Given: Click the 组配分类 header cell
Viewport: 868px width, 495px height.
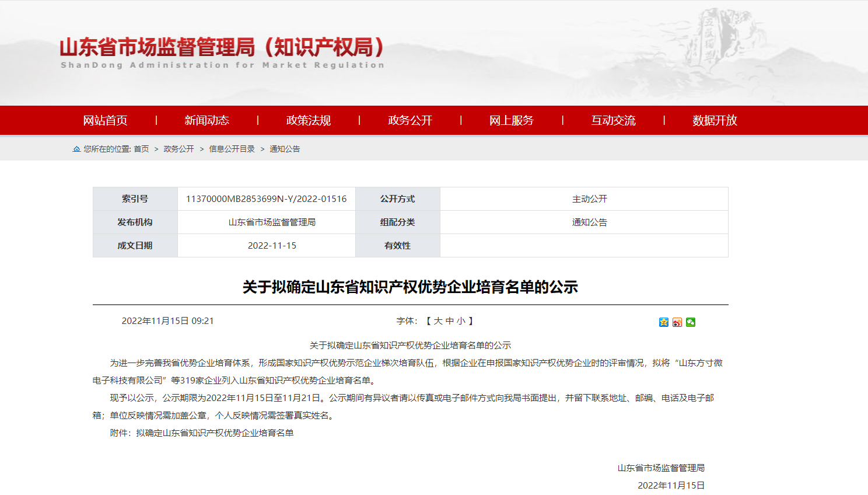Looking at the screenshot, I should click(x=398, y=222).
